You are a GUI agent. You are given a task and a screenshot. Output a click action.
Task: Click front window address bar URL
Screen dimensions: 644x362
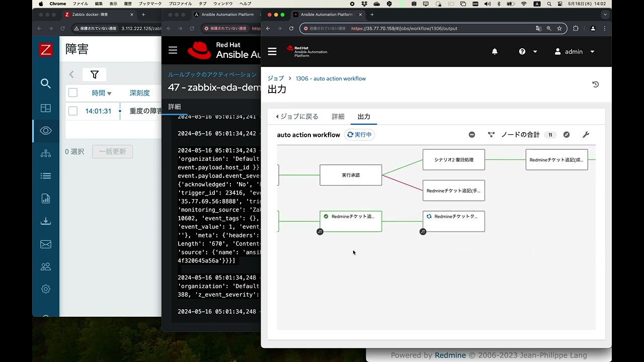pyautogui.click(x=404, y=29)
